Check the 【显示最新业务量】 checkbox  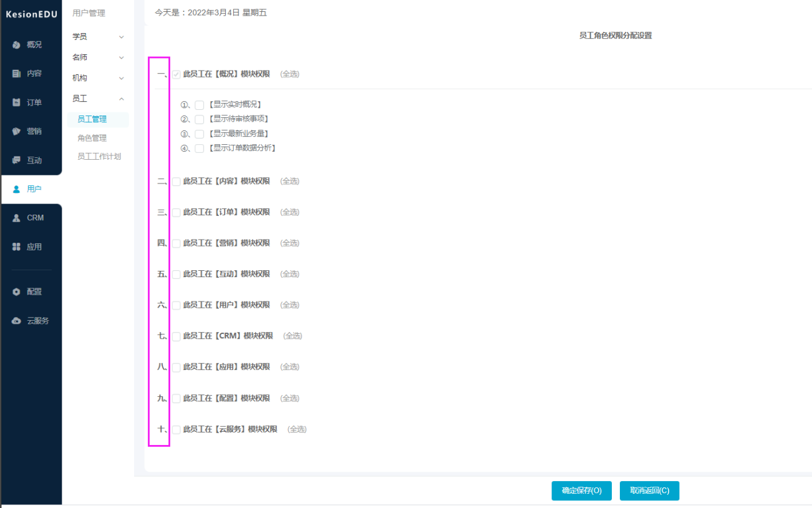[200, 134]
